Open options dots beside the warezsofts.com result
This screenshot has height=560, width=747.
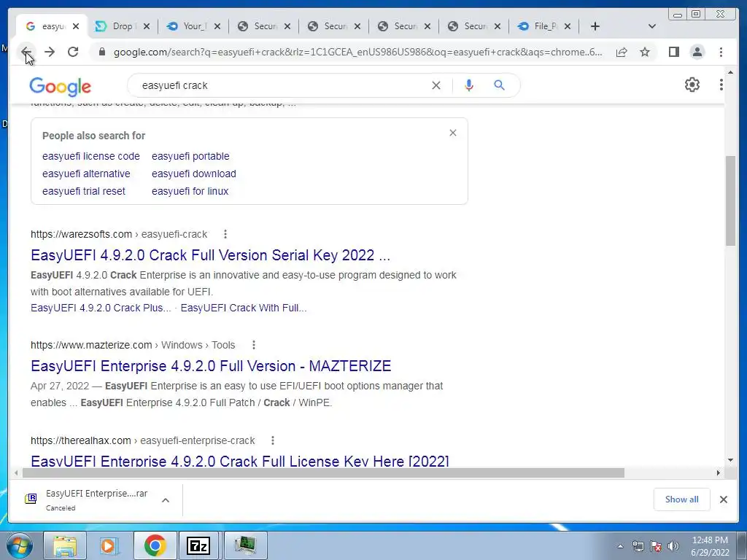point(225,234)
